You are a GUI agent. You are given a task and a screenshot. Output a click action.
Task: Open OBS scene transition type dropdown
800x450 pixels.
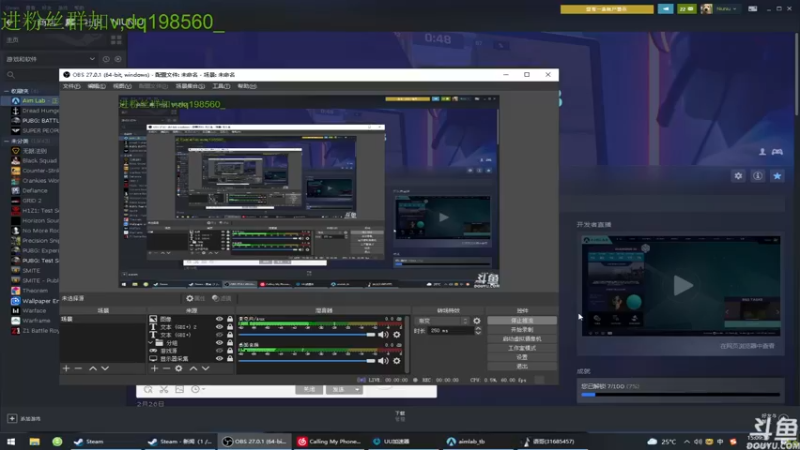tap(442, 321)
